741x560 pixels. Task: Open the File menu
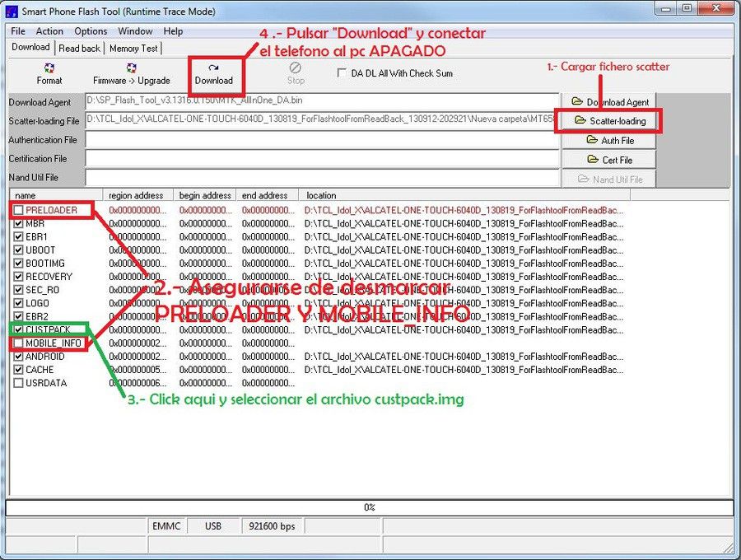click(18, 31)
